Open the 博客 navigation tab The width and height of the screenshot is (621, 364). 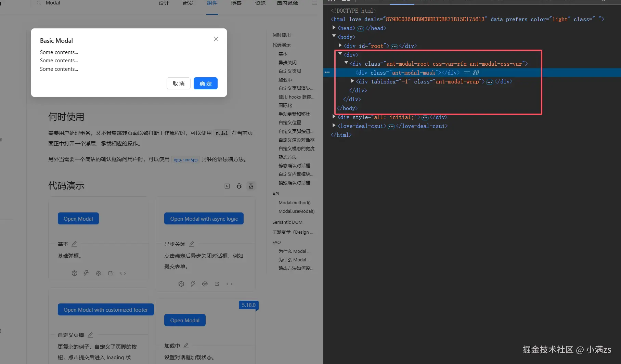[x=236, y=3]
